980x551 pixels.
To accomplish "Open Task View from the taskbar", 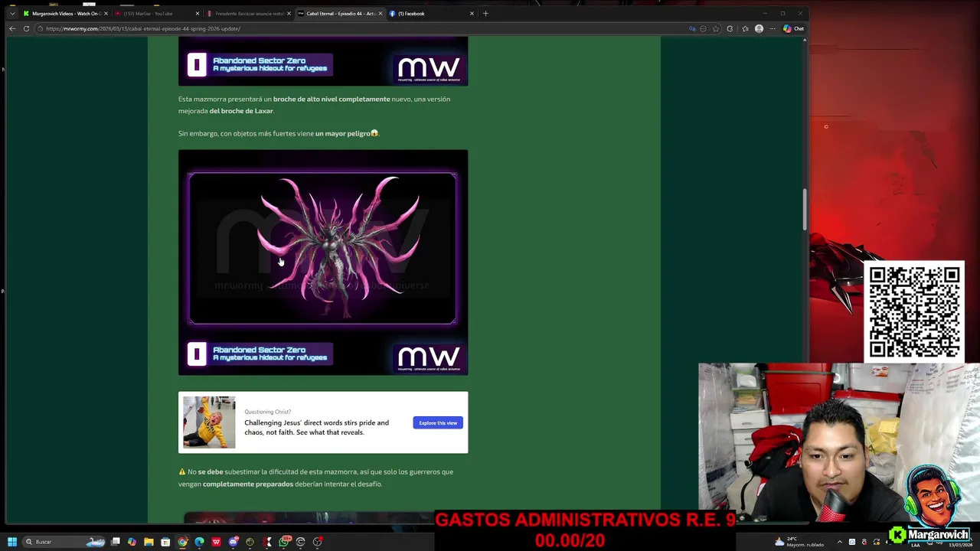I will (116, 542).
